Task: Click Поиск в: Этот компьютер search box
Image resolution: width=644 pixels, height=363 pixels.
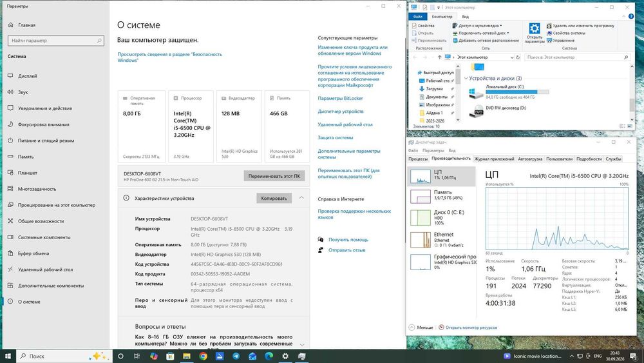Action: pos(577,57)
